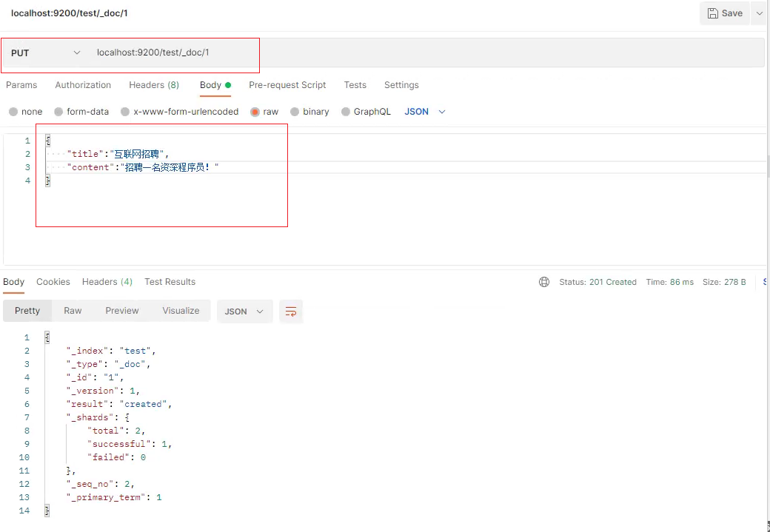Open the Save options dropdown arrow
Viewport: 770px width, 532px height.
[758, 13]
